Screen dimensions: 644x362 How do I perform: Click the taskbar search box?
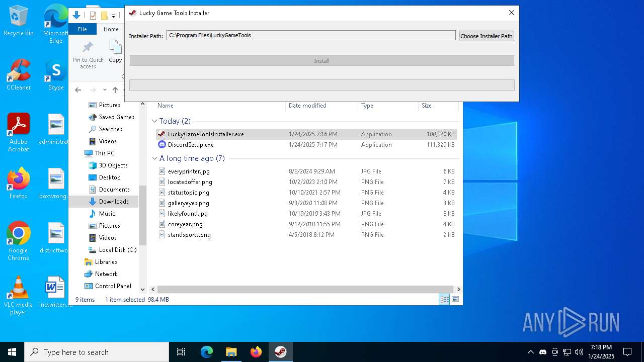[97, 352]
